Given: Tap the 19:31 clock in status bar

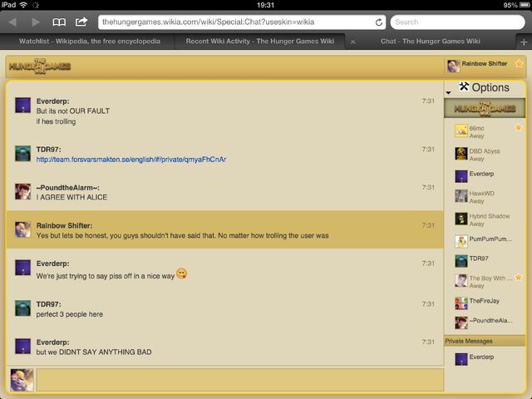Looking at the screenshot, I should point(265,5).
